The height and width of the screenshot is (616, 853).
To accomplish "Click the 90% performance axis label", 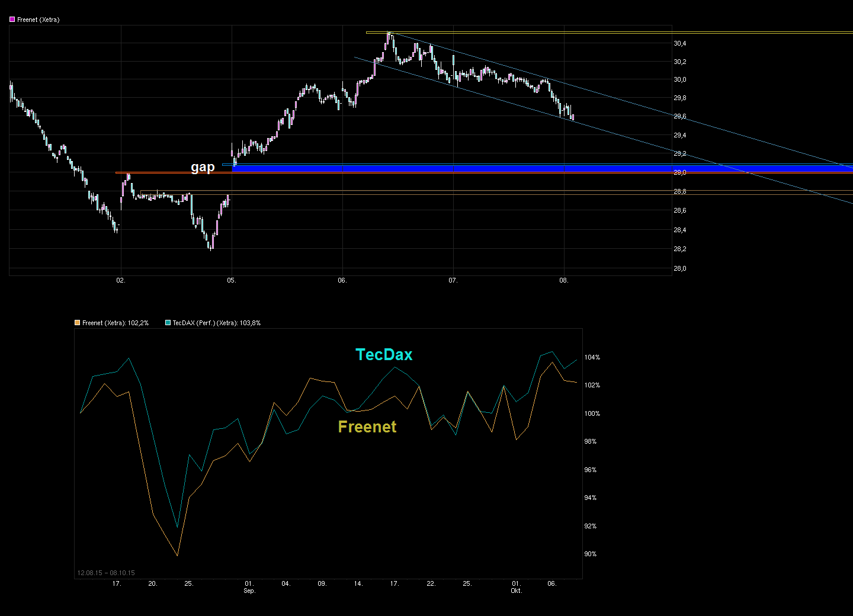I will click(x=591, y=554).
